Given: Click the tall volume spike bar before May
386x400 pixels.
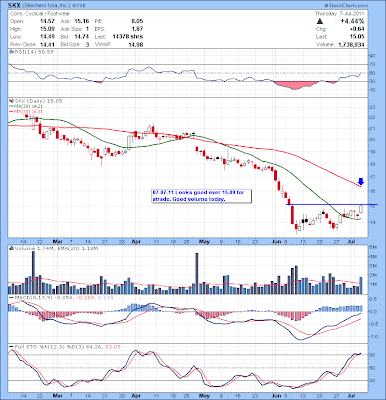Looking at the screenshot, I should [x=197, y=273].
